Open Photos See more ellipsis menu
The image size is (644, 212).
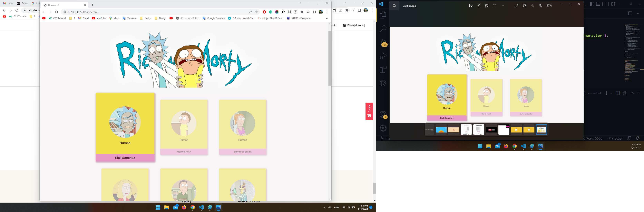click(502, 6)
